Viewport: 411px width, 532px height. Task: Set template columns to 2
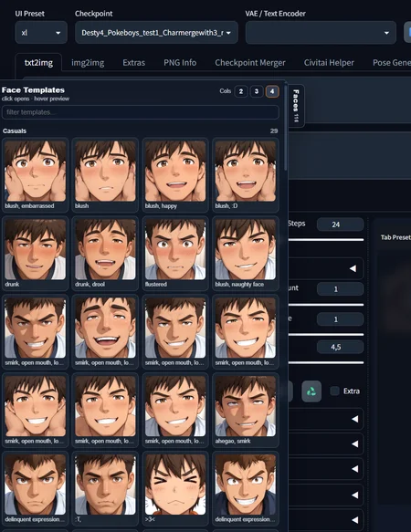tap(241, 91)
